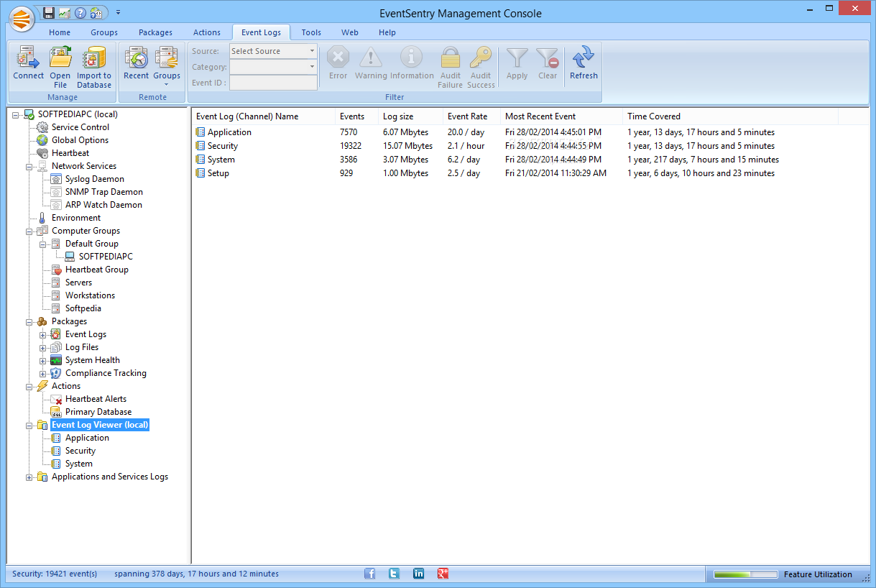The image size is (876, 588).
Task: Select Heartbeat in the tree
Action: click(70, 153)
